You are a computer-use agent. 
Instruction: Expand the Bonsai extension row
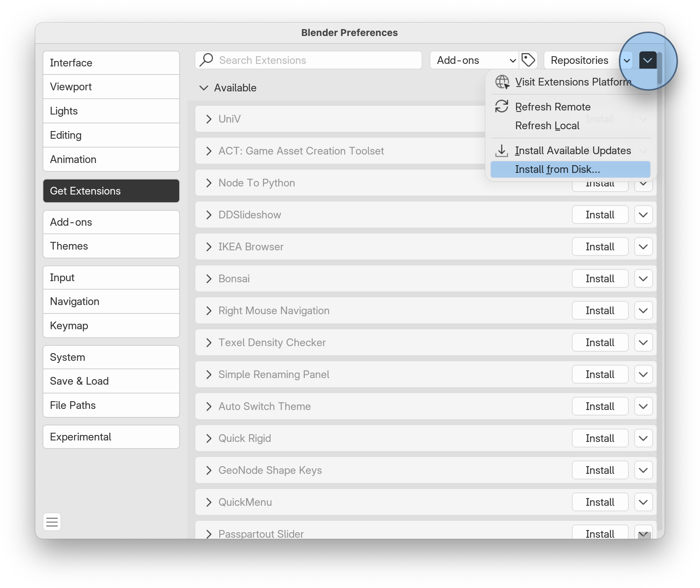[209, 279]
